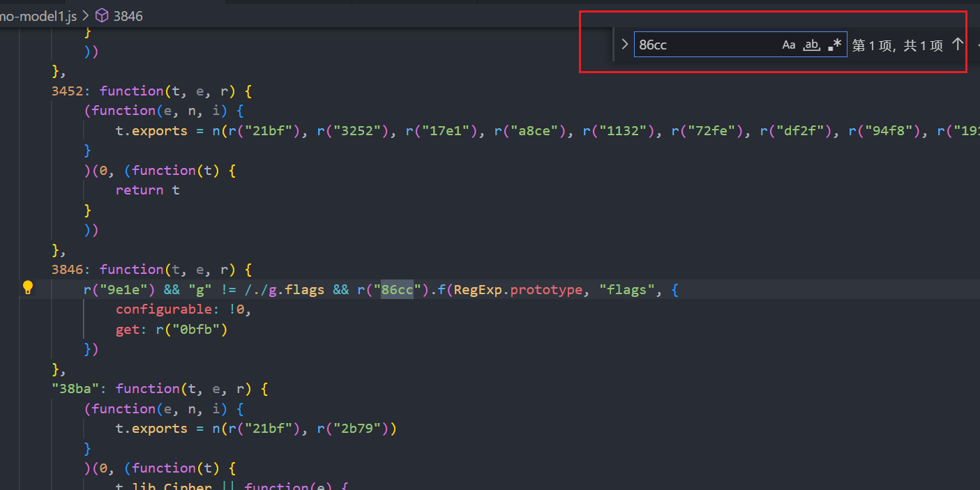Screen dimensions: 980x490
Task: Expand the find widget to show replace field
Action: (x=624, y=43)
